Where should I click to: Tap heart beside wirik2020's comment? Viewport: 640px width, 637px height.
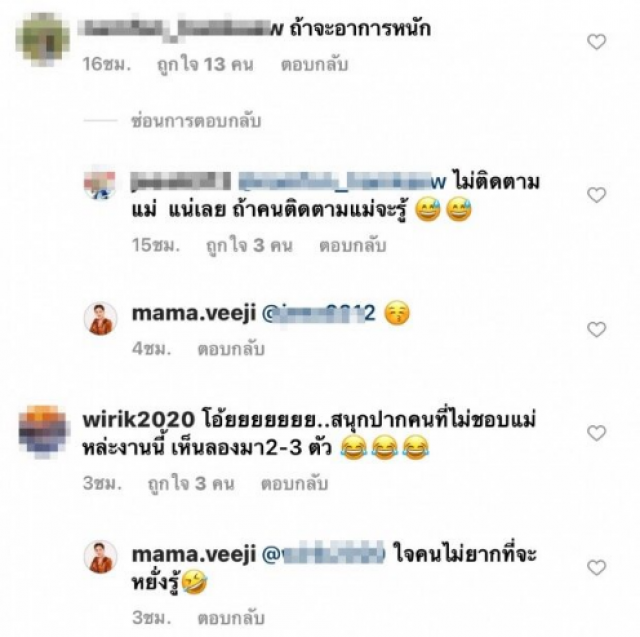pos(596,433)
